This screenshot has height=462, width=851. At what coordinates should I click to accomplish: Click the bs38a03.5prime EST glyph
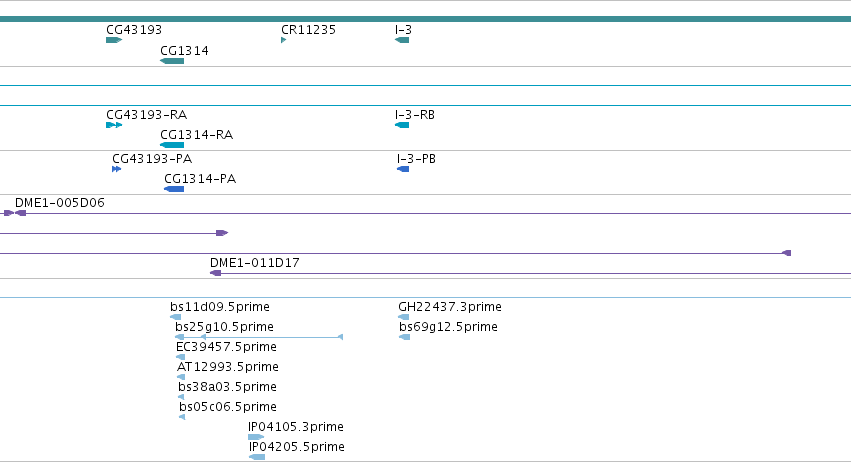(x=181, y=397)
